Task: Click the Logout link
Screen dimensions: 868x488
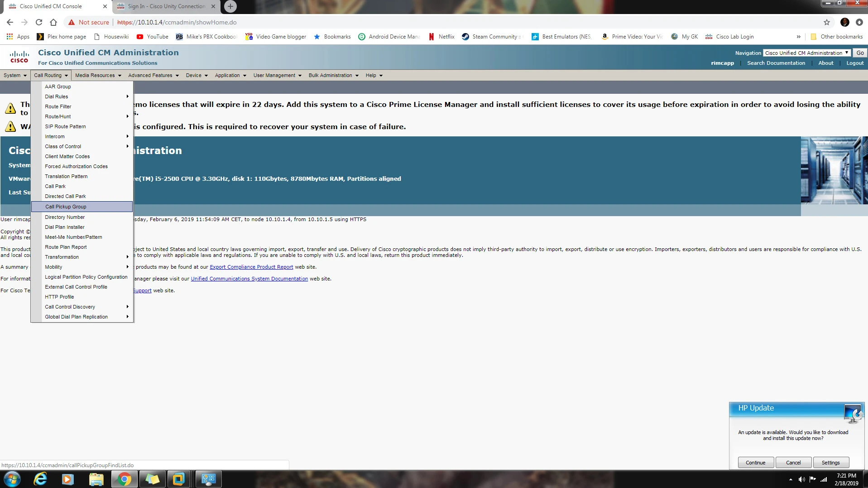Action: point(854,63)
